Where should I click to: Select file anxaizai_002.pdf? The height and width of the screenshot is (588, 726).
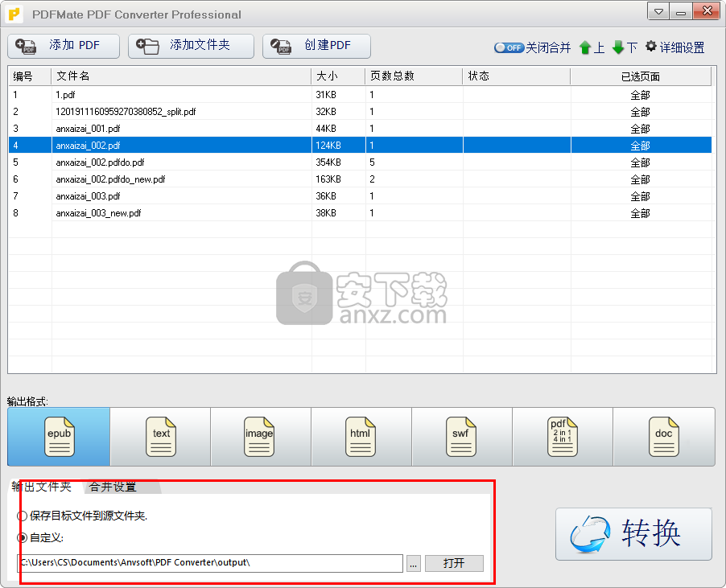pos(361,146)
